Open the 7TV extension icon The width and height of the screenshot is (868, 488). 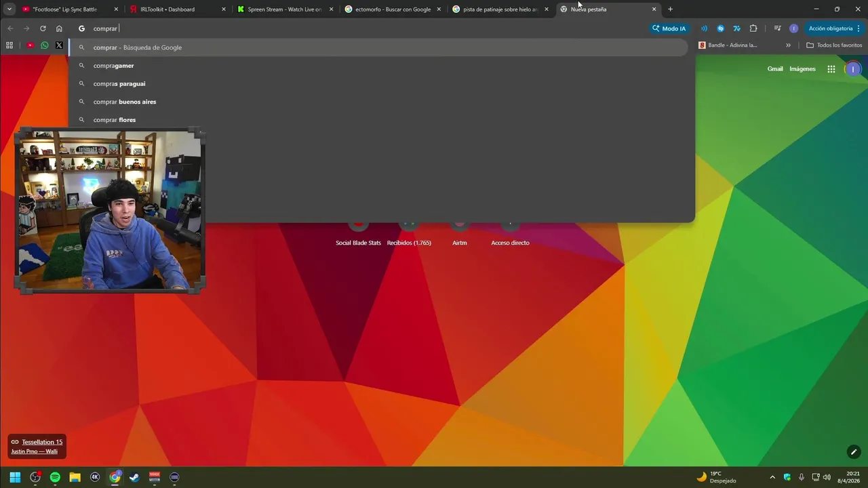click(x=736, y=28)
